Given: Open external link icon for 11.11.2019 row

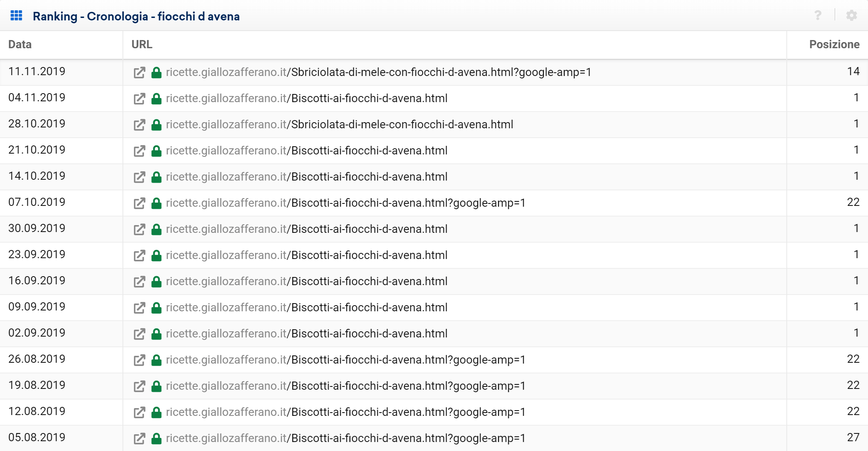Looking at the screenshot, I should click(139, 73).
